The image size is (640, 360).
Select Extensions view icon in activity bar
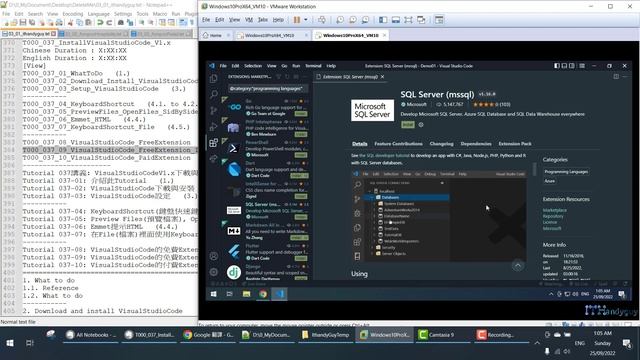click(x=213, y=142)
